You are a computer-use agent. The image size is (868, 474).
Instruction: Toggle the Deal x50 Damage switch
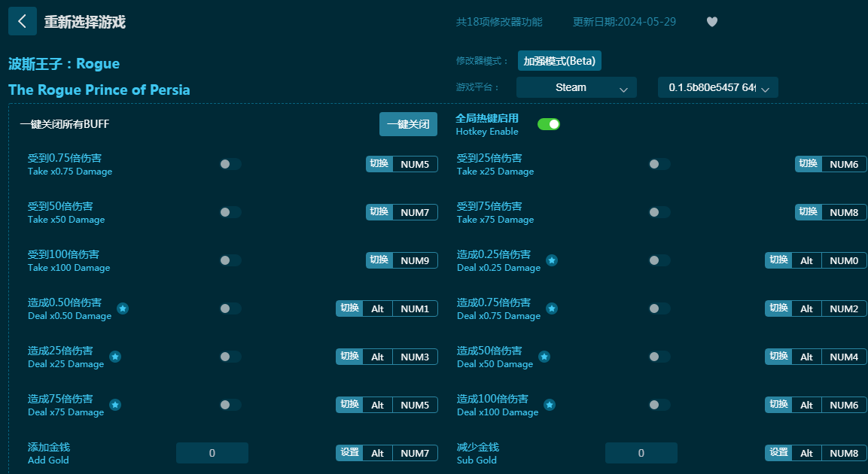(x=659, y=357)
